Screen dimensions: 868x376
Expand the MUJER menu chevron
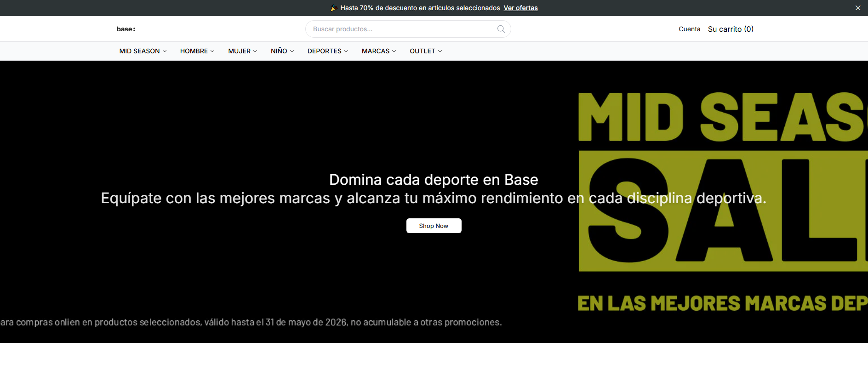coord(255,51)
